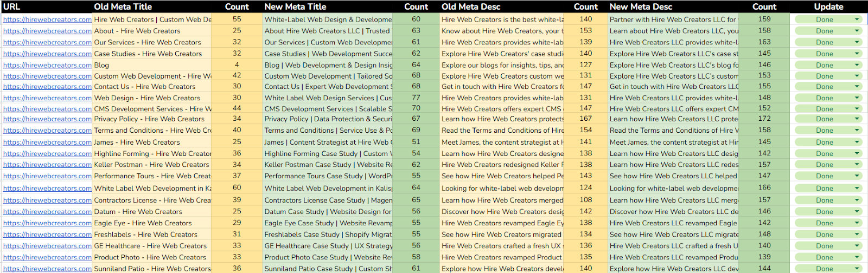868x273 pixels.
Task: Click dropdown arrow in the Contact Us row
Action: tap(857, 87)
